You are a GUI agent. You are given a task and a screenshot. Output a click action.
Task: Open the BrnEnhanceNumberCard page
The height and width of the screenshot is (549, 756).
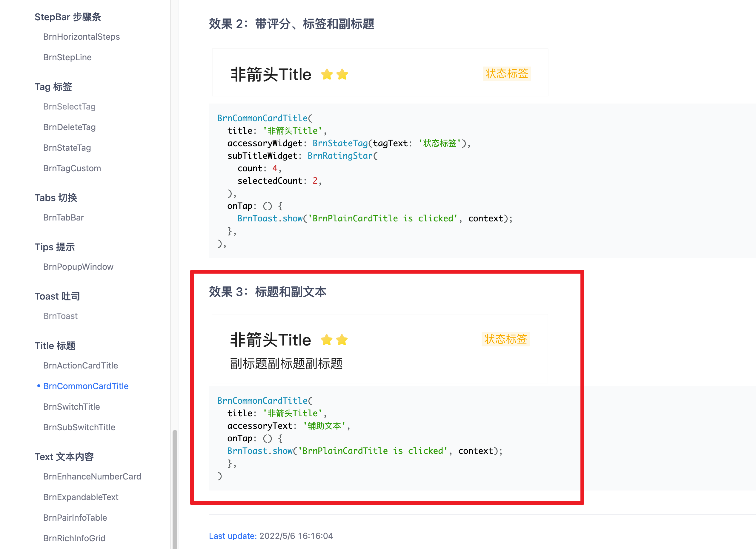pyautogui.click(x=92, y=477)
